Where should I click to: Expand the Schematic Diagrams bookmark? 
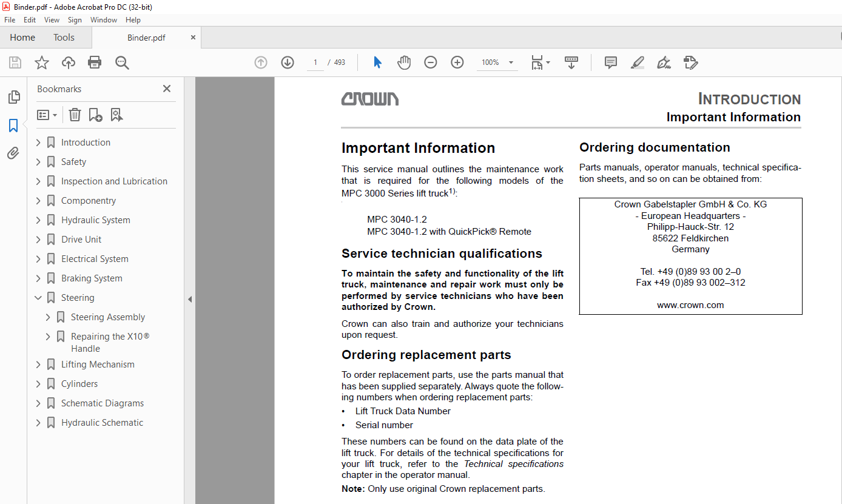tap(38, 403)
